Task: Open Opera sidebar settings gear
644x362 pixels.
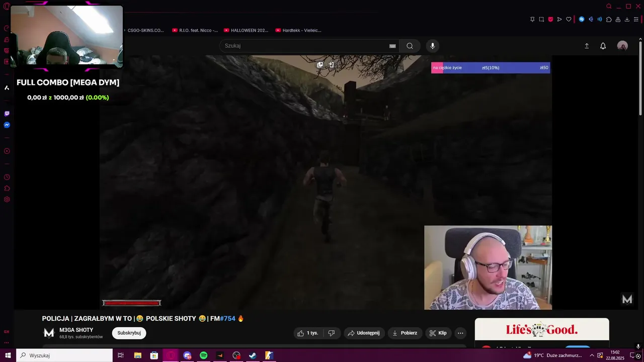Action: (x=7, y=199)
